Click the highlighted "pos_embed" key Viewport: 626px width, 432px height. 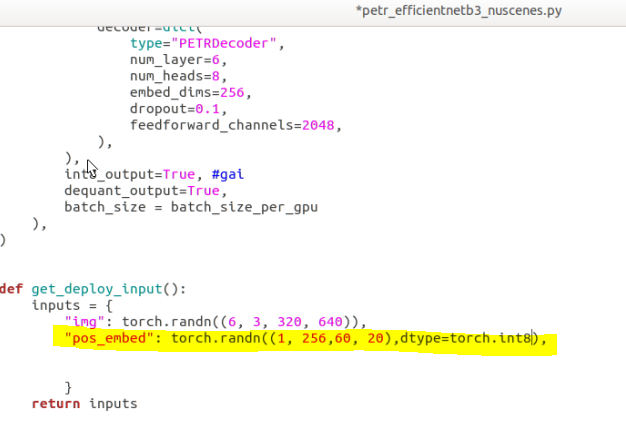tap(108, 338)
